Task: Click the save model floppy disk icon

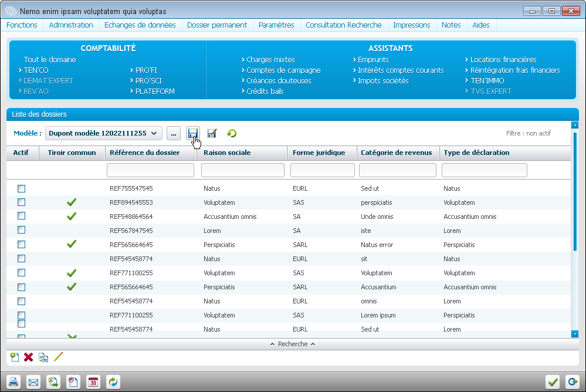Action: [192, 133]
